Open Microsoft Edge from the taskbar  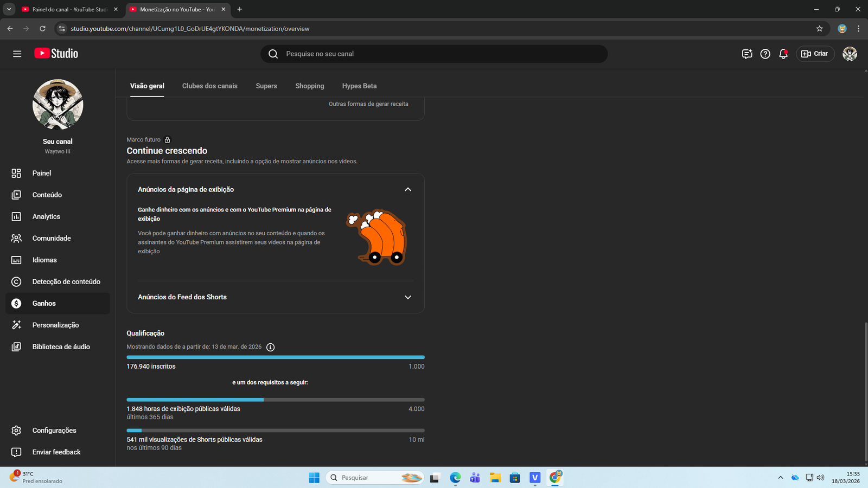(x=455, y=478)
